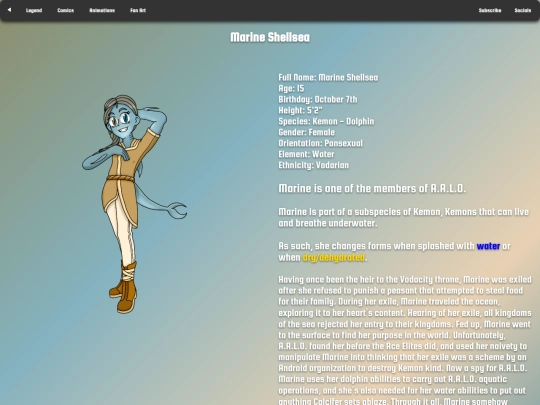Click Marine's dolphin character illustration
The image size is (540, 405).
(x=134, y=204)
